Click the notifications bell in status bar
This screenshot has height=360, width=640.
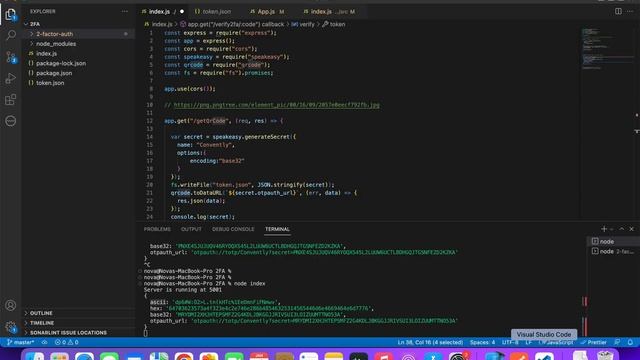point(630,342)
